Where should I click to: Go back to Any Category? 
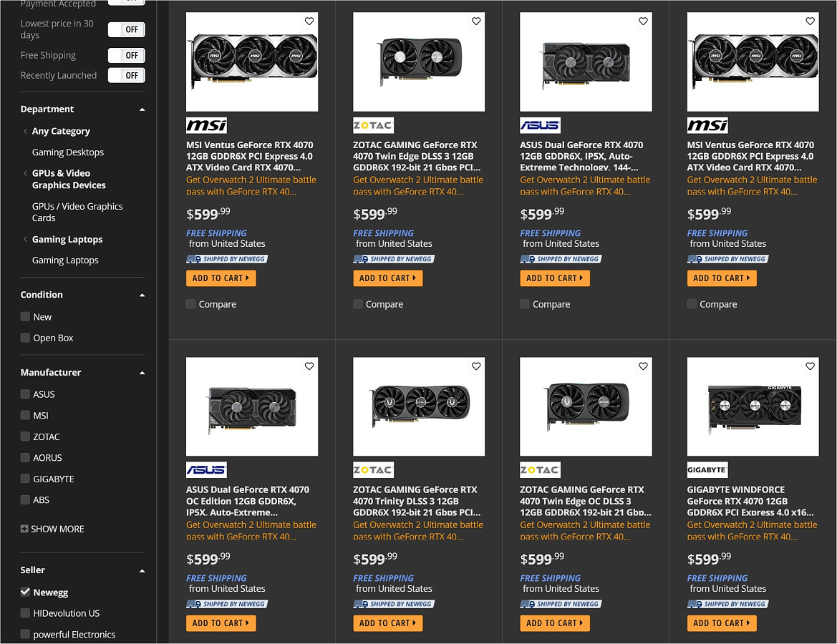point(61,131)
